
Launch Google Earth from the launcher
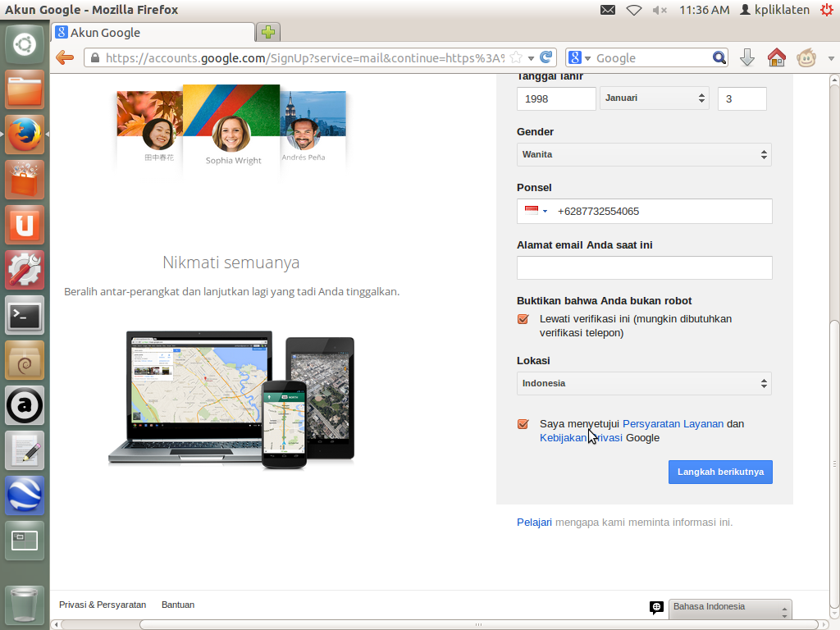tap(25, 495)
